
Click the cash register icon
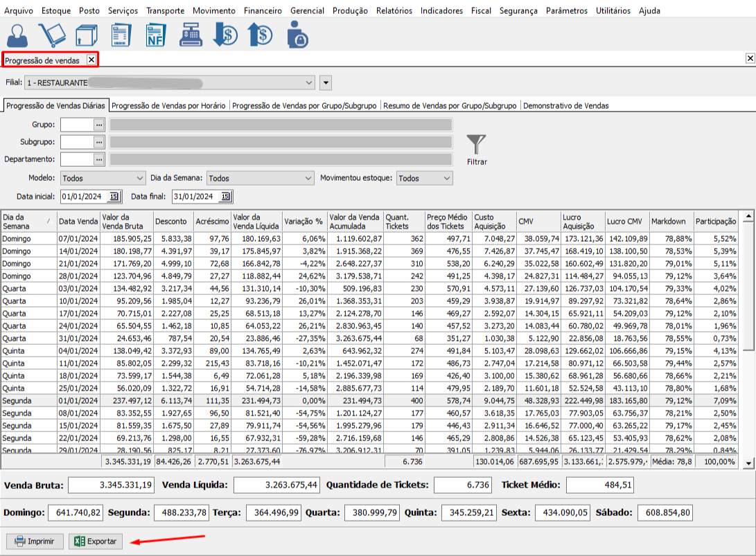pyautogui.click(x=190, y=35)
